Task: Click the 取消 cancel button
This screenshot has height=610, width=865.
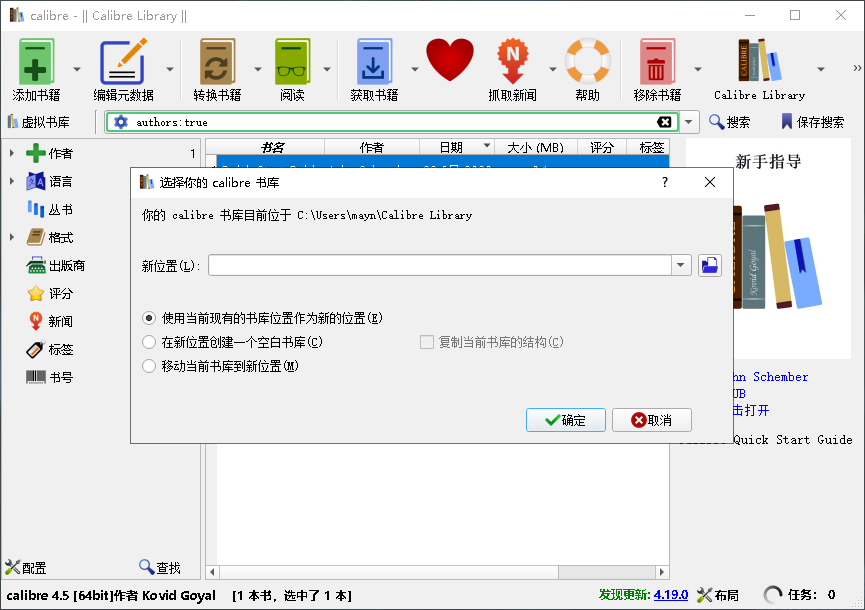Action: [652, 420]
